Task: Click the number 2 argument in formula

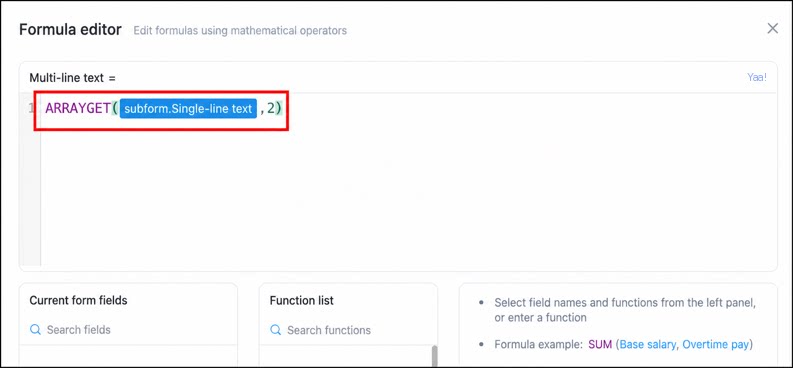Action: [271, 108]
